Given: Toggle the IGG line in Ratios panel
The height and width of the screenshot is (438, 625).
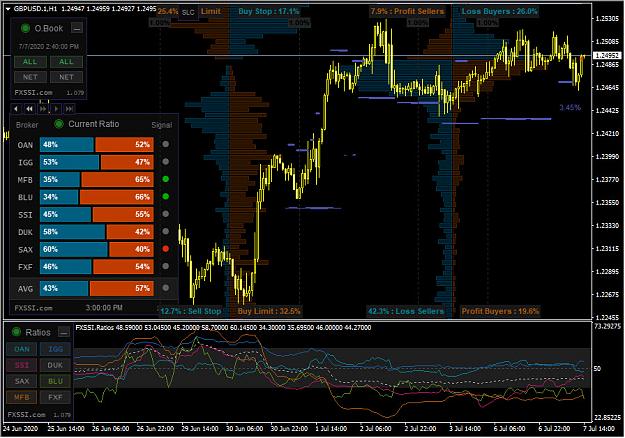Looking at the screenshot, I should click(x=55, y=349).
